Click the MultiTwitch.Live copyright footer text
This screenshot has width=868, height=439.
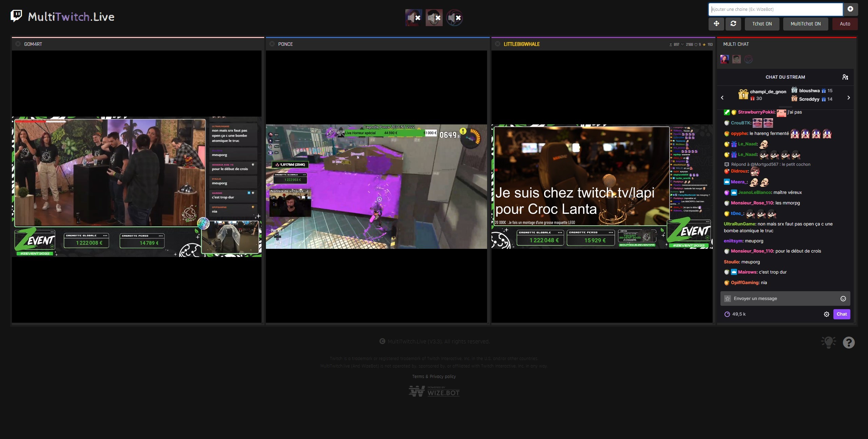pos(434,341)
